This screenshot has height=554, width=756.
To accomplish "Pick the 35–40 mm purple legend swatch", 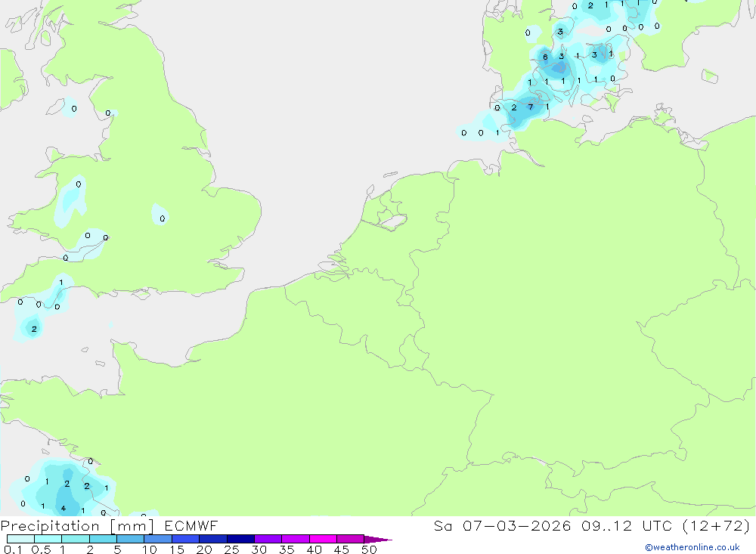I will click(295, 539).
